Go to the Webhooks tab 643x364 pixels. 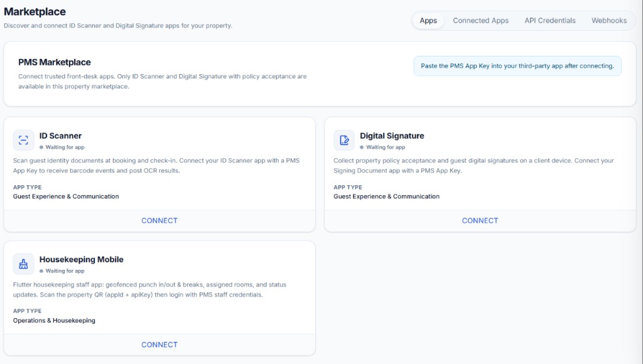pyautogui.click(x=609, y=21)
